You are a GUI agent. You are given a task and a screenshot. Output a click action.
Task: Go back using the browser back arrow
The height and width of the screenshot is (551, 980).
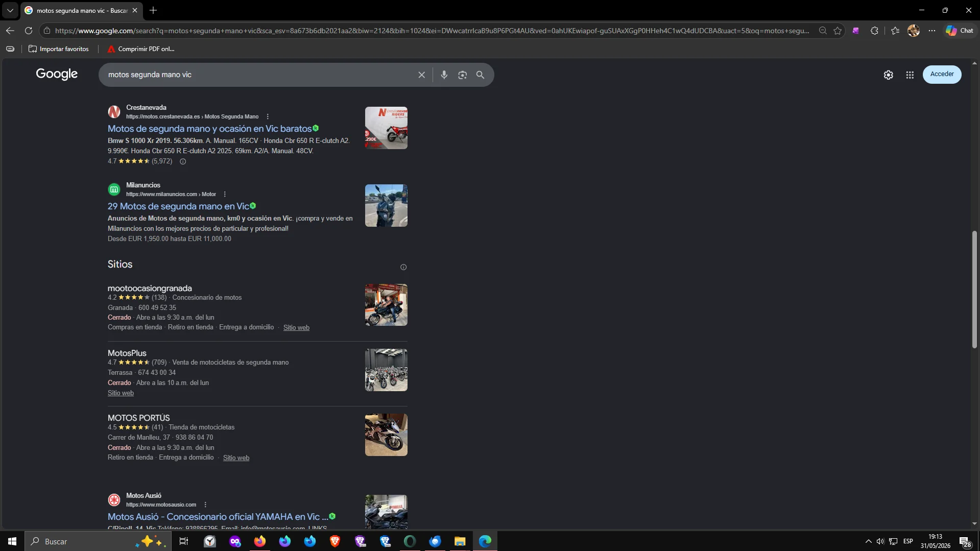pos(10,31)
